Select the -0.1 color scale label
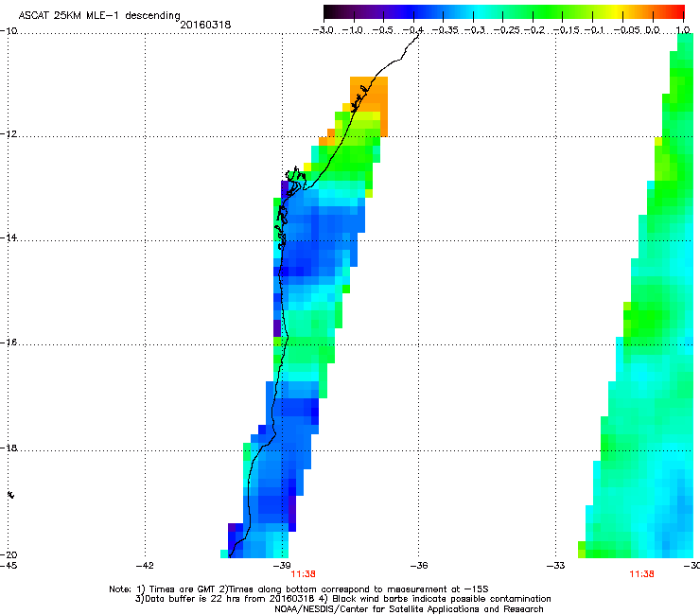 594,30
